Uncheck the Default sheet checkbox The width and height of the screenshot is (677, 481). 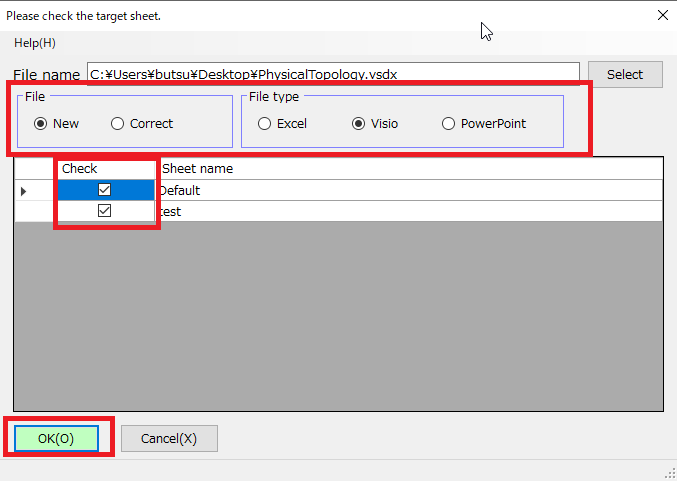tap(104, 190)
